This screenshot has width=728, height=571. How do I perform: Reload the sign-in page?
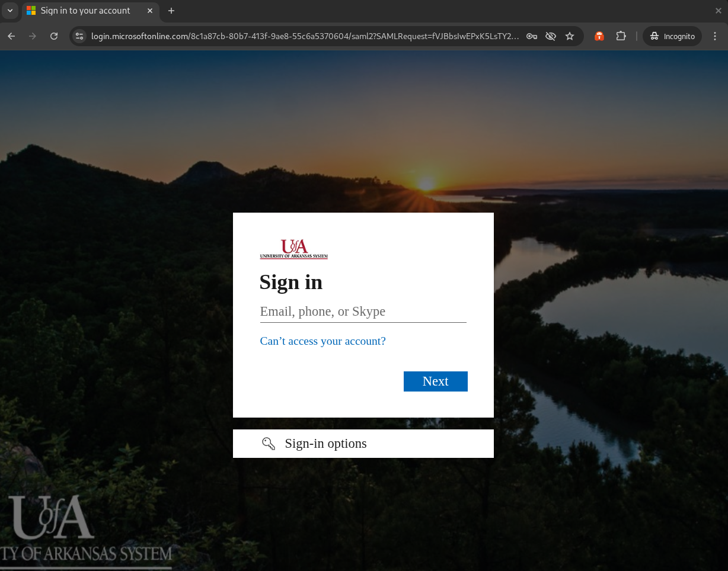[54, 36]
